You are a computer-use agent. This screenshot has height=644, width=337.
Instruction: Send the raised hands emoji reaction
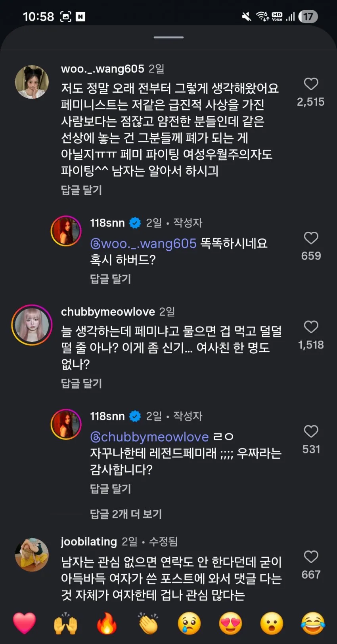pyautogui.click(x=66, y=623)
